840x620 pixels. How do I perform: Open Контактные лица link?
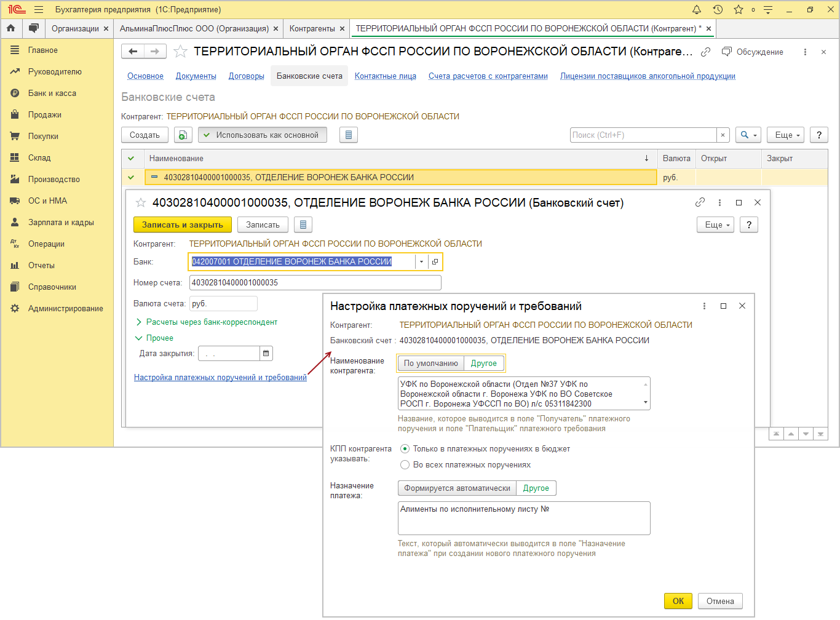[x=386, y=76]
